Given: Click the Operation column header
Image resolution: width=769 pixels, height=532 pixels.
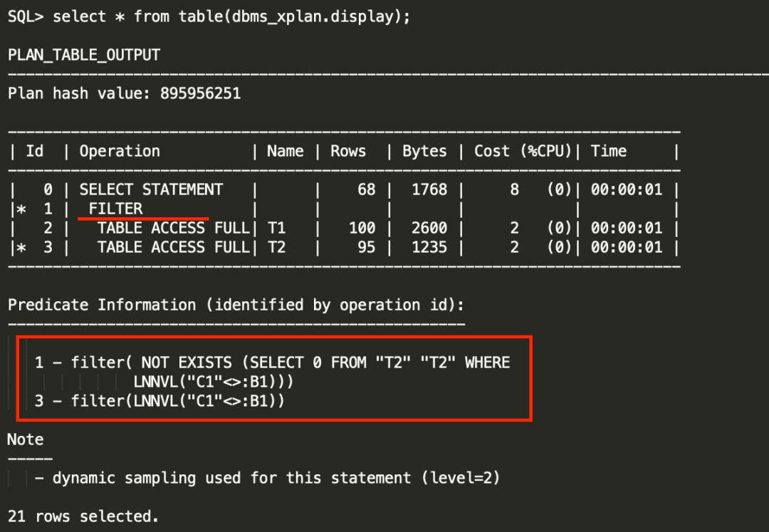Looking at the screenshot, I should [120, 151].
